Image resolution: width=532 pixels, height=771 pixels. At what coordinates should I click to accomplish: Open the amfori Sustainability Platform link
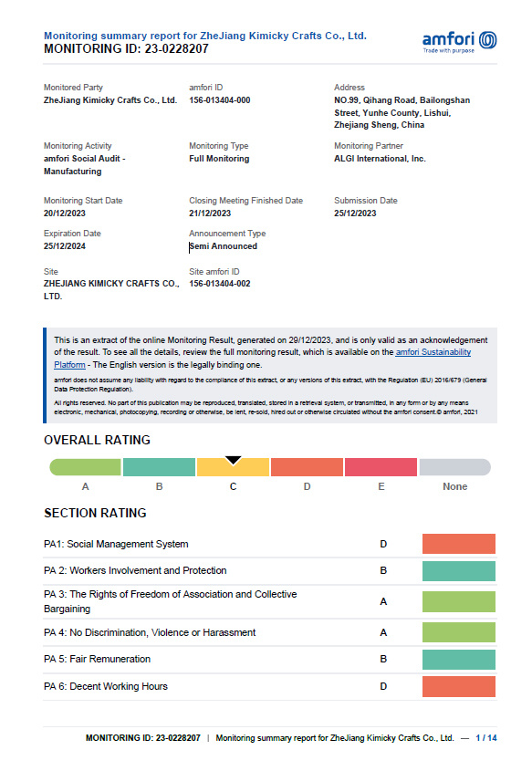(433, 352)
